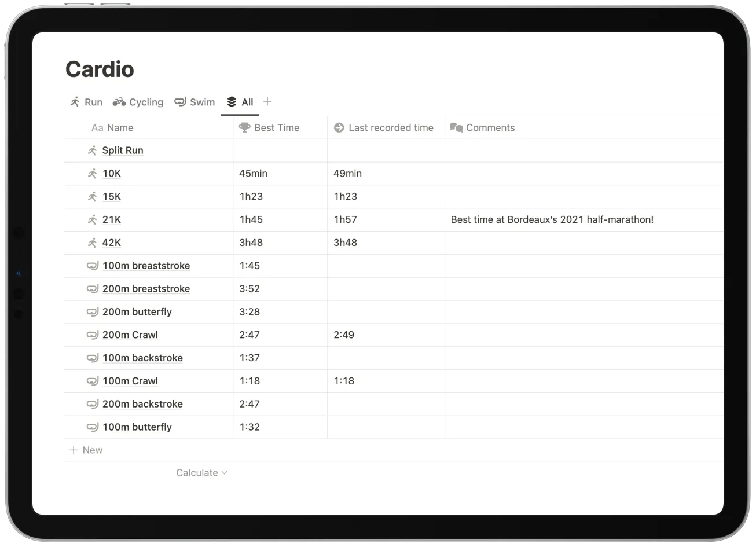Switch to the Swim view tab

click(x=201, y=102)
